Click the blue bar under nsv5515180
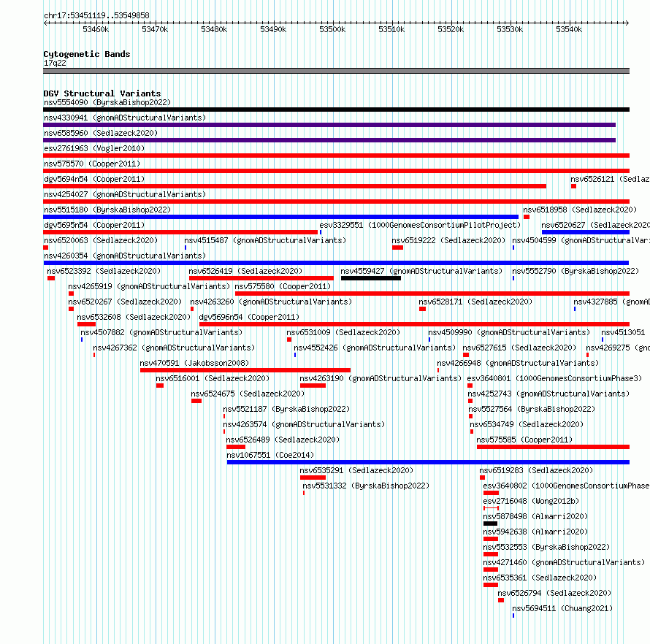Screen dimensions: 650x644 [280, 217]
